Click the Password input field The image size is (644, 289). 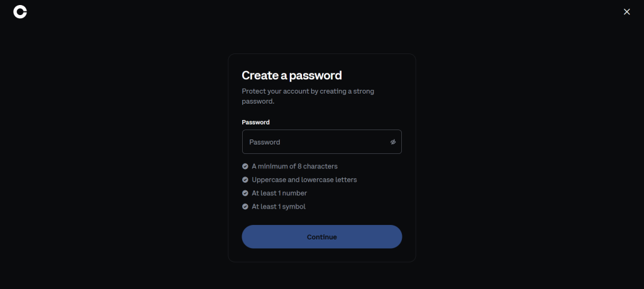(x=314, y=142)
